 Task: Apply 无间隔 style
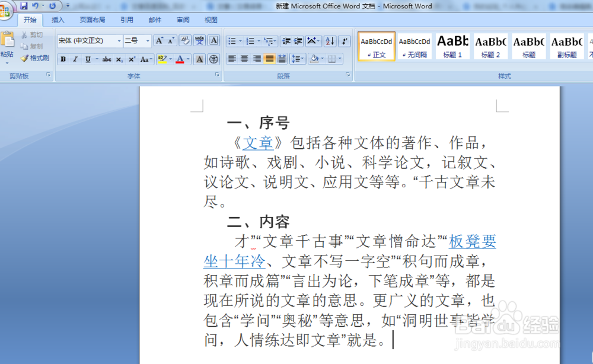click(415, 46)
